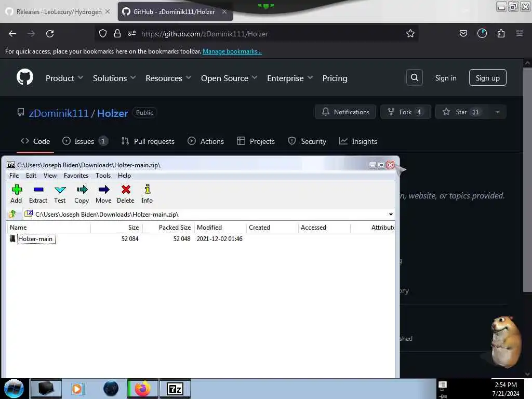Open the Projects repository tab

(x=256, y=141)
